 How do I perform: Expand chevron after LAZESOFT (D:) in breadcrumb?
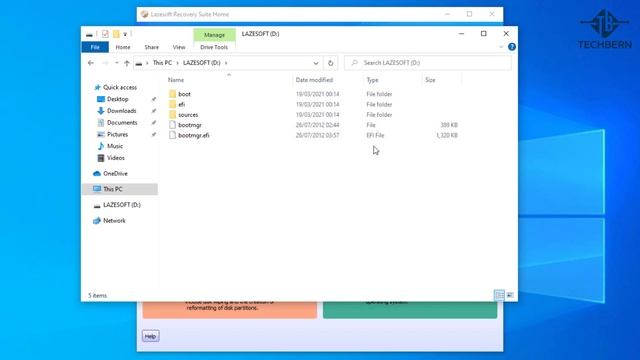[226, 63]
